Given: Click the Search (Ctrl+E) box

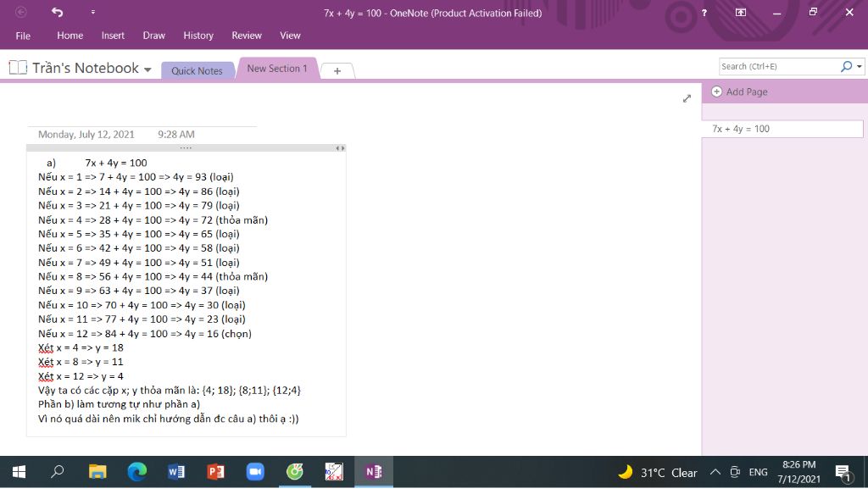Looking at the screenshot, I should point(780,66).
